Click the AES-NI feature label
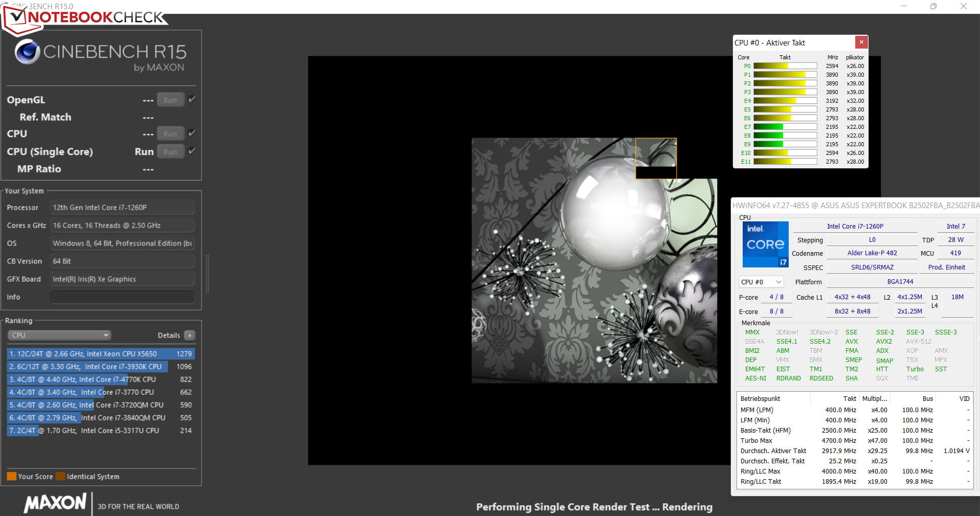Viewport: 980px width, 516px height. click(755, 378)
